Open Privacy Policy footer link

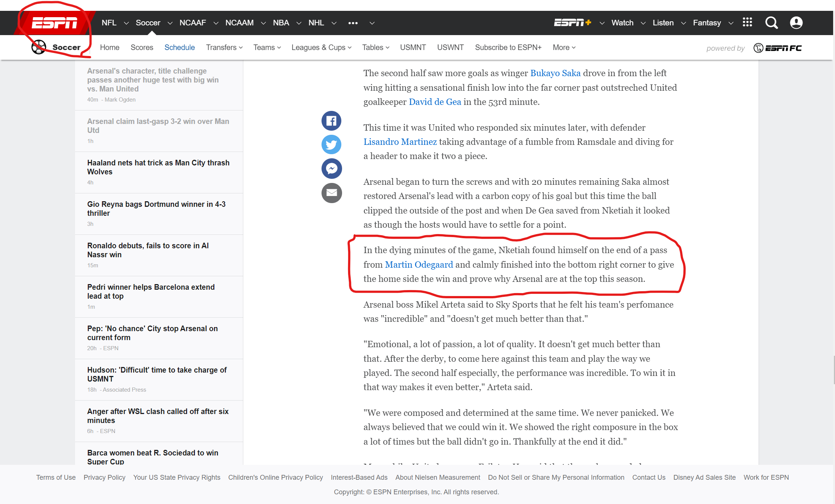(x=104, y=477)
